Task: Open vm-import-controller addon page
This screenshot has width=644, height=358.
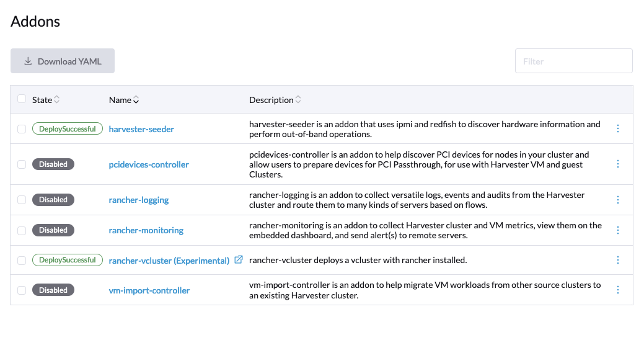Action: pos(149,290)
